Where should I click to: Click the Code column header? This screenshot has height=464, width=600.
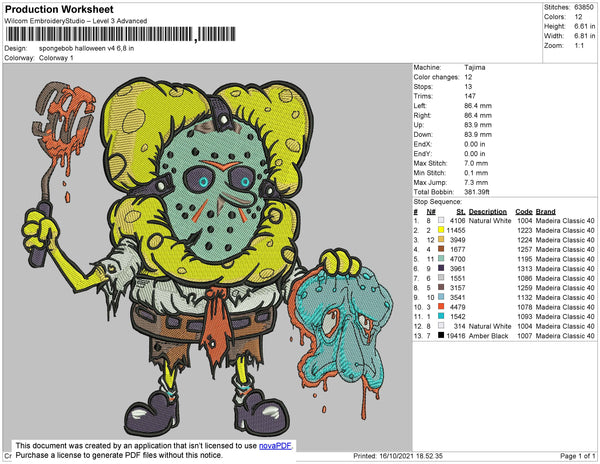coord(524,212)
